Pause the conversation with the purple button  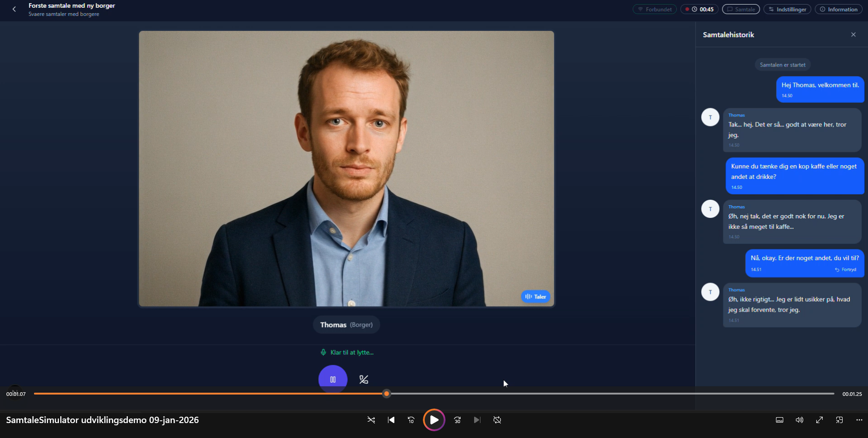333,379
